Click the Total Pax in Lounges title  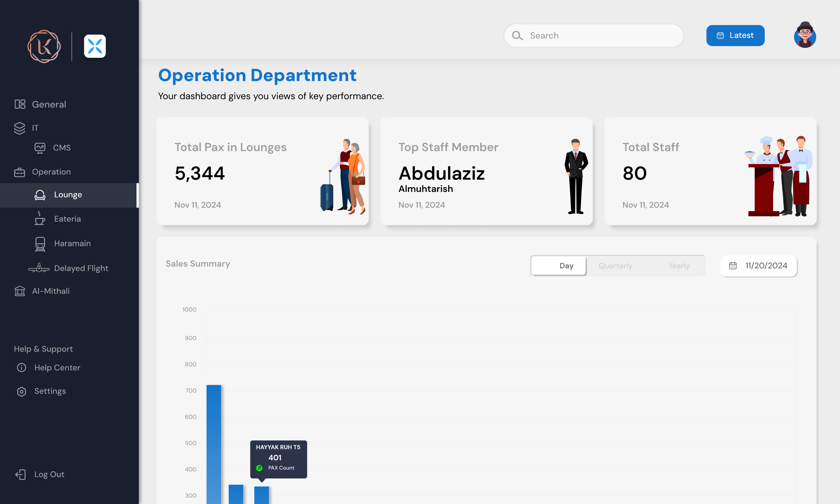(230, 147)
